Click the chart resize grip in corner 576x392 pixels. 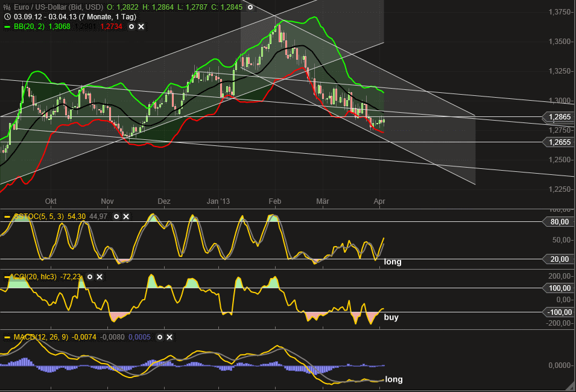click(571, 386)
